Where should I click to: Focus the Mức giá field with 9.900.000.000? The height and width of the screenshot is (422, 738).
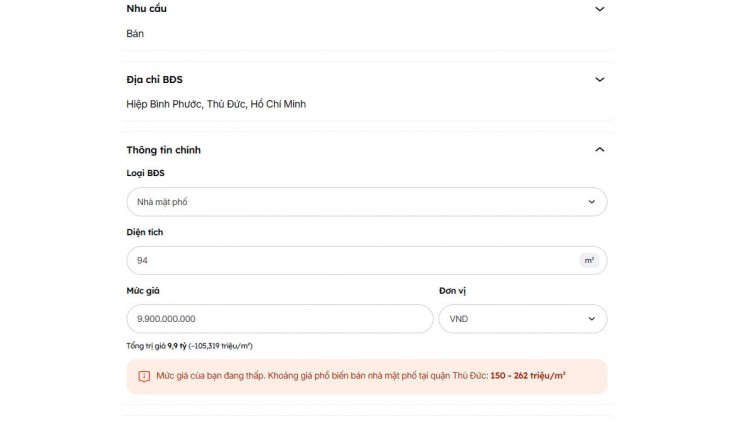(280, 318)
